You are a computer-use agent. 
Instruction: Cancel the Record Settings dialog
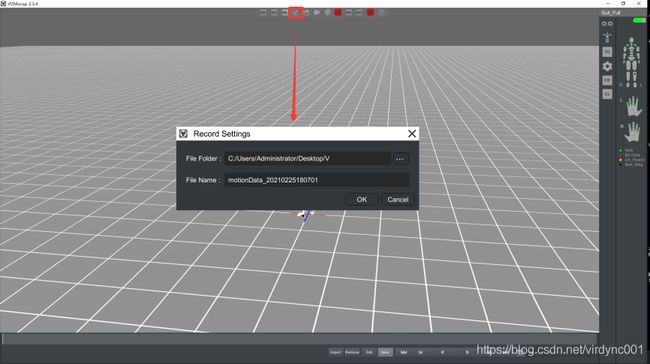(x=398, y=199)
